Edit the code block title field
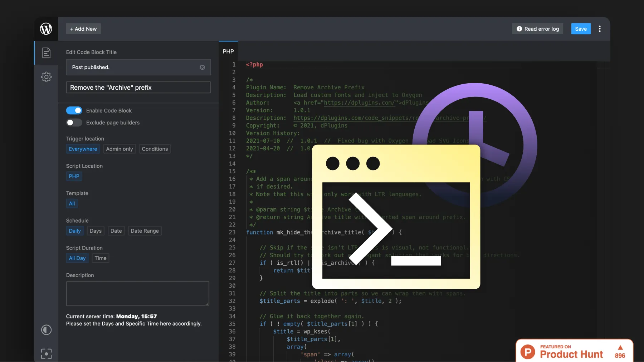This screenshot has height=362, width=644. tap(138, 88)
